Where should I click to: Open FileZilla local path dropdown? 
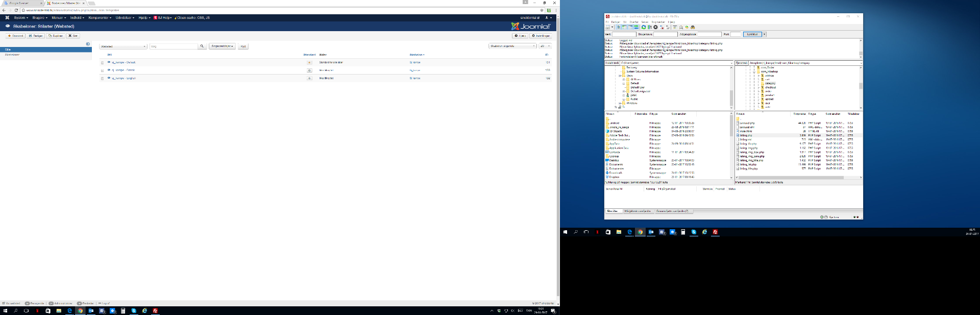(731, 63)
